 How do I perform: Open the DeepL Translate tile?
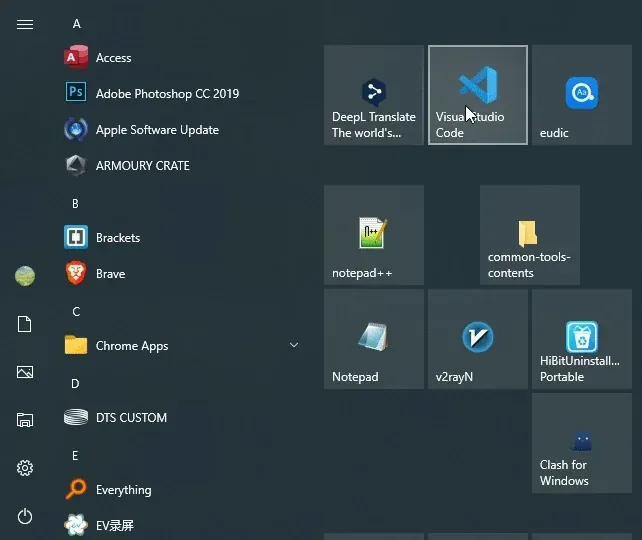pos(374,95)
